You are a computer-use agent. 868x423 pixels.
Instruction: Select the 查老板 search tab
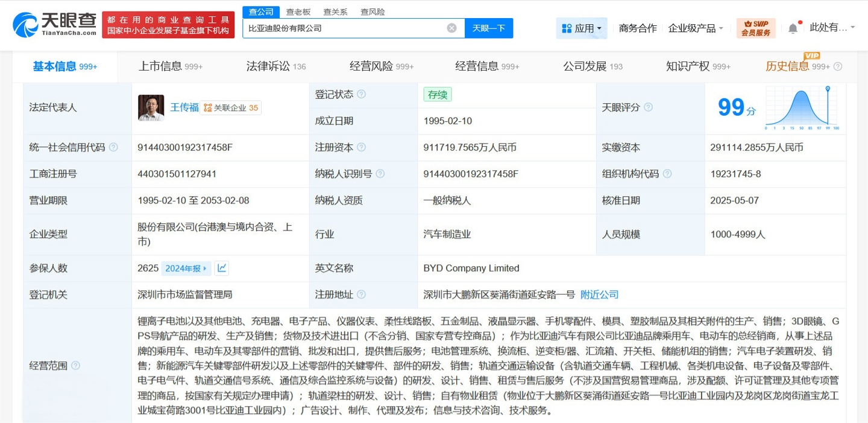[298, 11]
